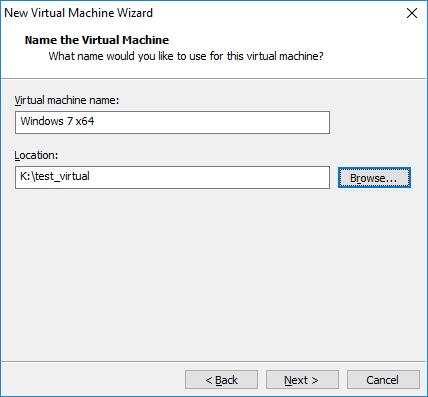Focus the Virtual machine name field
Viewport: 428px width, 397px height.
point(172,123)
